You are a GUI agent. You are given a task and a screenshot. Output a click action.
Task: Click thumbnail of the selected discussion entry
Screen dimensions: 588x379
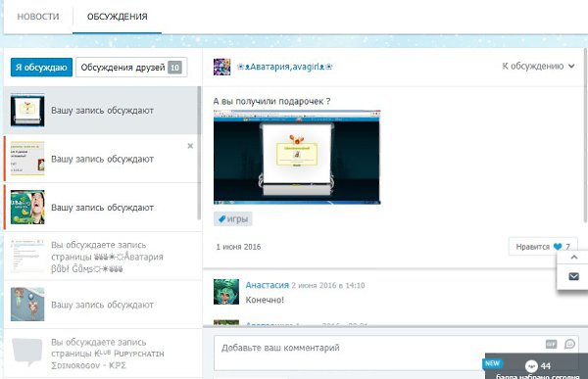(27, 110)
